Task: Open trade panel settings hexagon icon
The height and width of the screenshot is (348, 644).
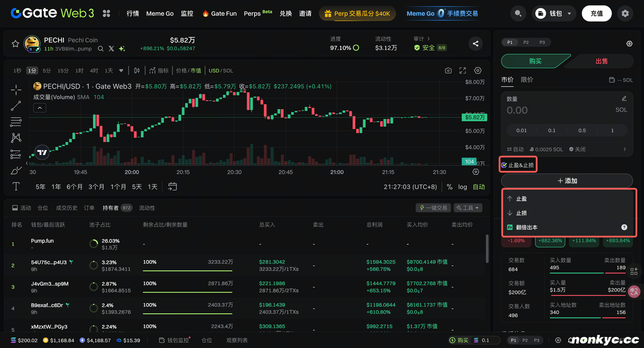Action: coord(629,44)
